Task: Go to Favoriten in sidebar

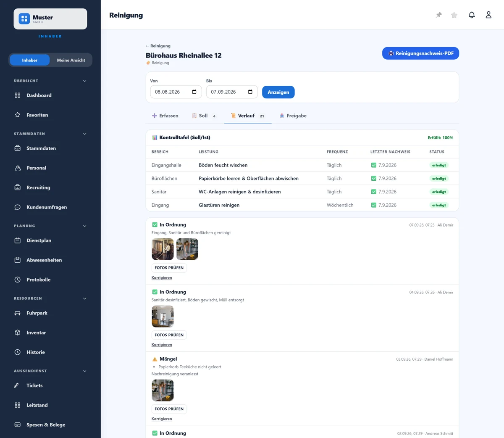Action: click(x=50, y=115)
